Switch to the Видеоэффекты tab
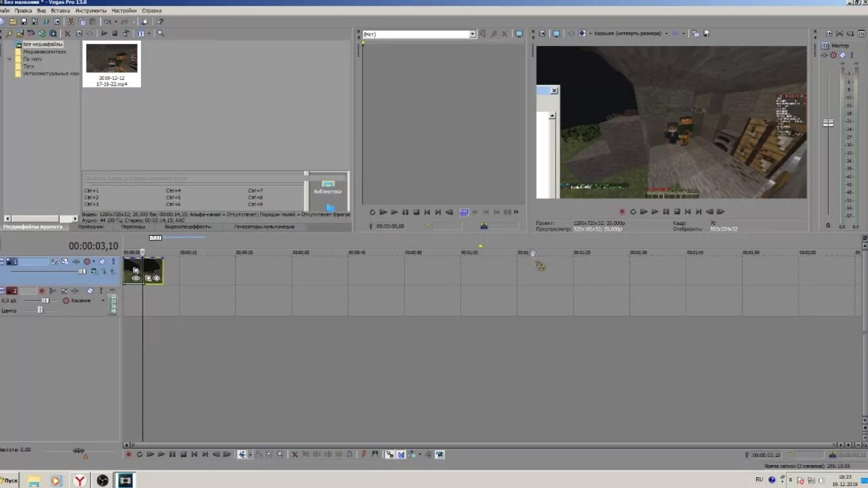Image resolution: width=868 pixels, height=488 pixels. (x=188, y=226)
